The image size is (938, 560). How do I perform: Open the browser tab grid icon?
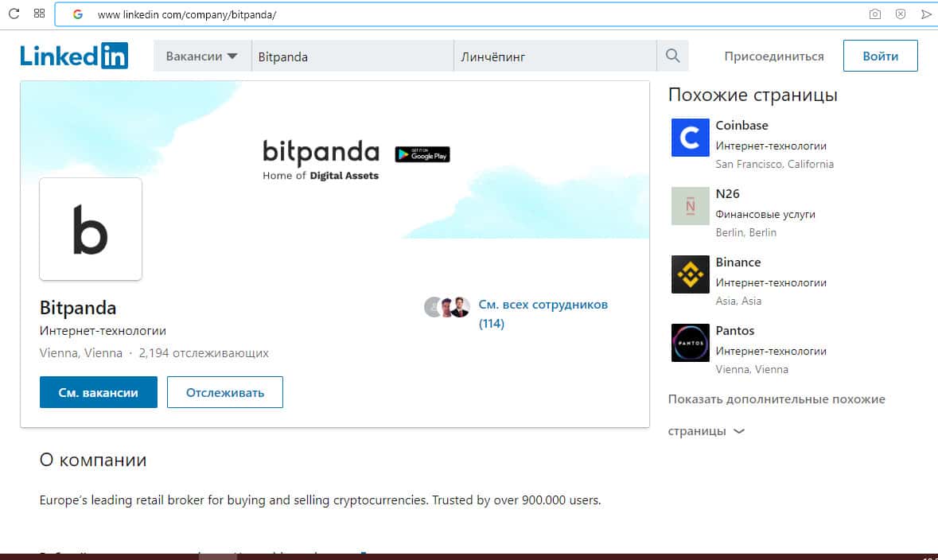pos(40,14)
